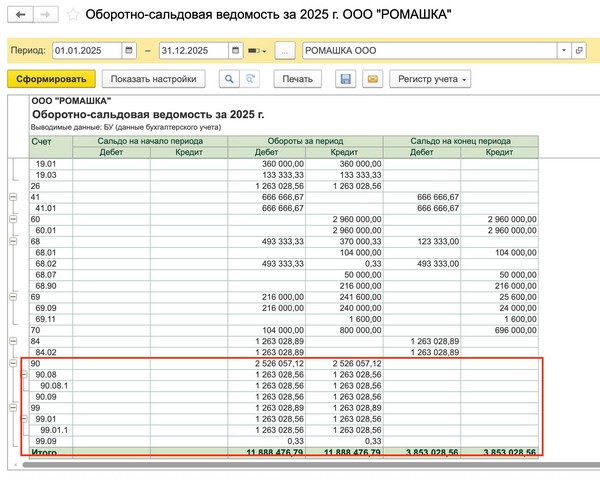
Task: Open the Регистр учета dropdown menu
Action: click(433, 79)
